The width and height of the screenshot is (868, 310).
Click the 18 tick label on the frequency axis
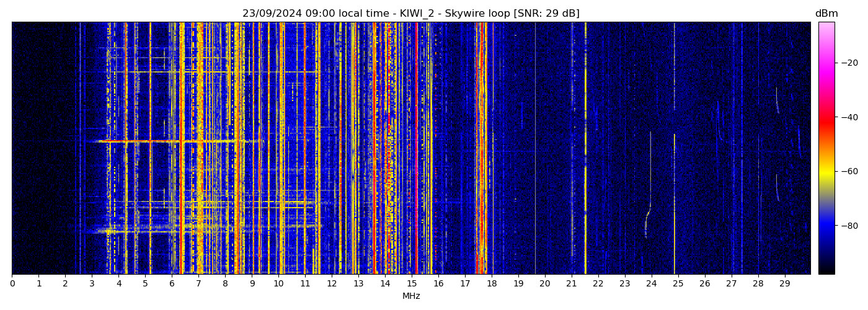492,283
